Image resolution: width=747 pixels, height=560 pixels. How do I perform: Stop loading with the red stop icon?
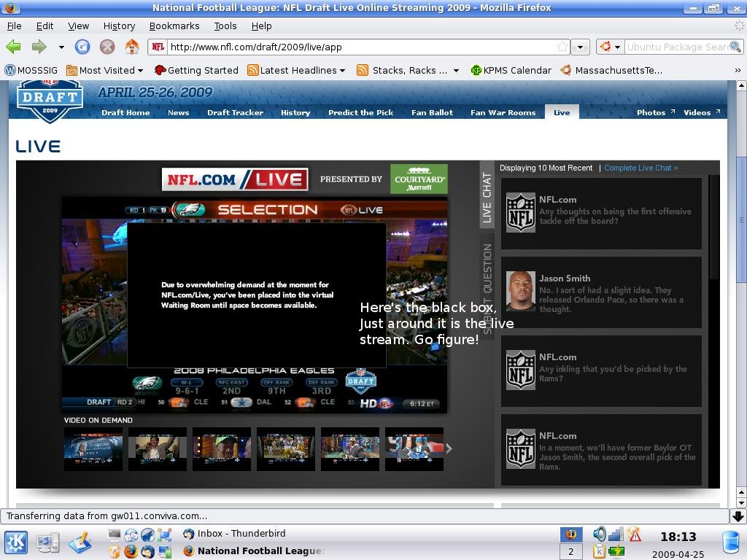pos(107,47)
